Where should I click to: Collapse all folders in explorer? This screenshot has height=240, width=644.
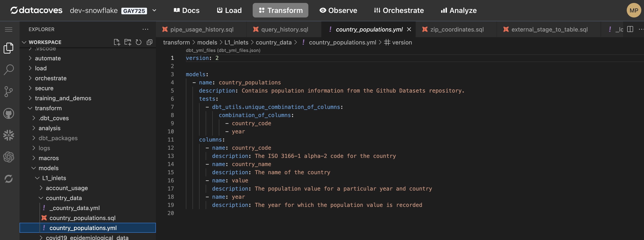point(150,42)
